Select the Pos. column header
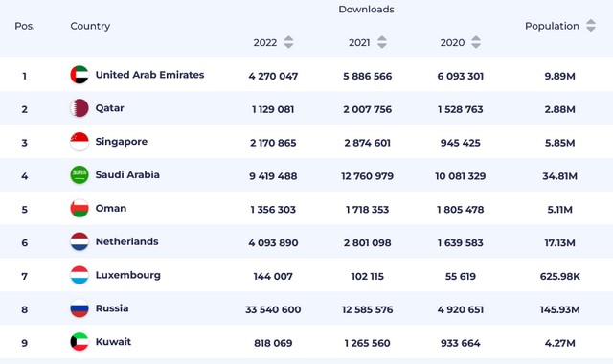The height and width of the screenshot is (364, 613). (x=25, y=26)
